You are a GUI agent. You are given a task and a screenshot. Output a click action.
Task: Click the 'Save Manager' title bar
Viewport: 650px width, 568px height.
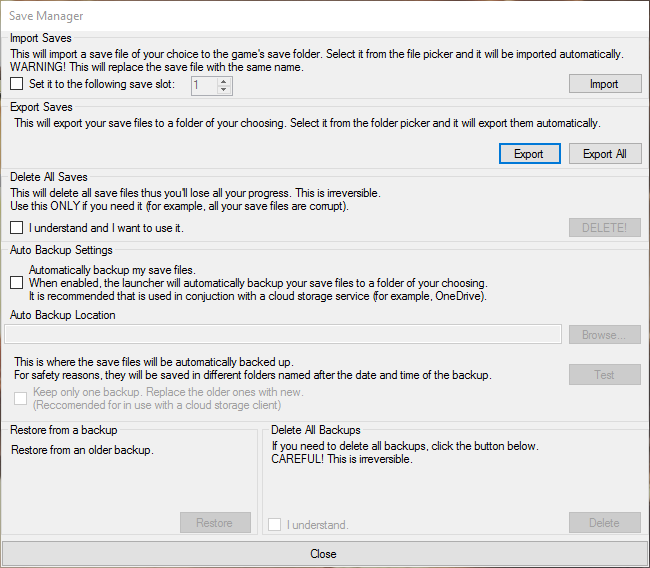(325, 16)
